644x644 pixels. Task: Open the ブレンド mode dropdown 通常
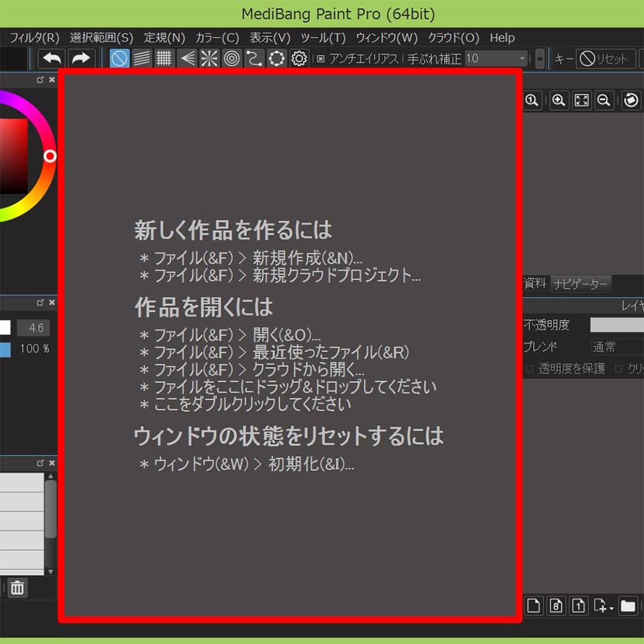[x=617, y=347]
